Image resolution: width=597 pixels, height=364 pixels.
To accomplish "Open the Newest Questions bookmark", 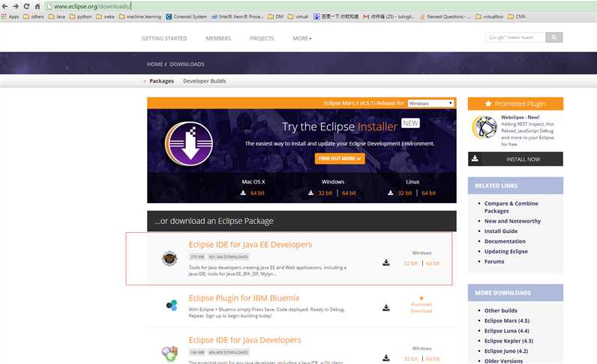I will pyautogui.click(x=445, y=16).
